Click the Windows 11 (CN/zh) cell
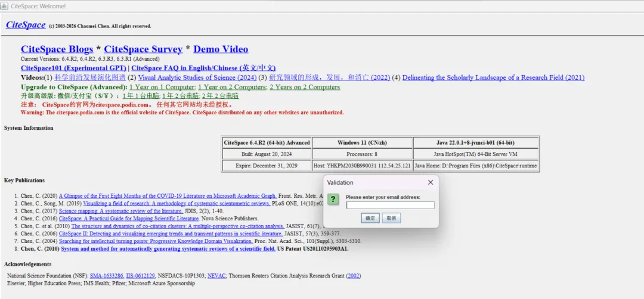The image size is (644, 299). pyautogui.click(x=363, y=143)
